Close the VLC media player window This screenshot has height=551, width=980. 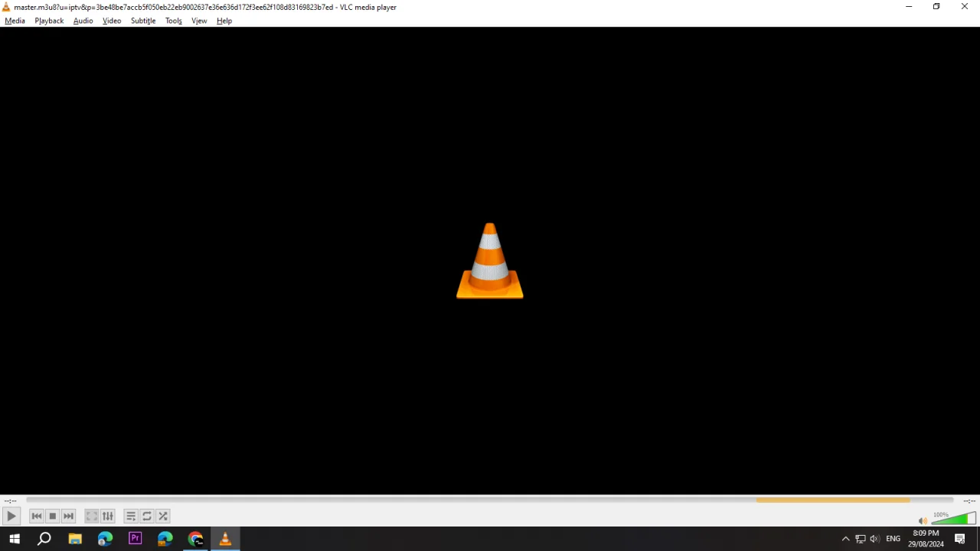(965, 7)
